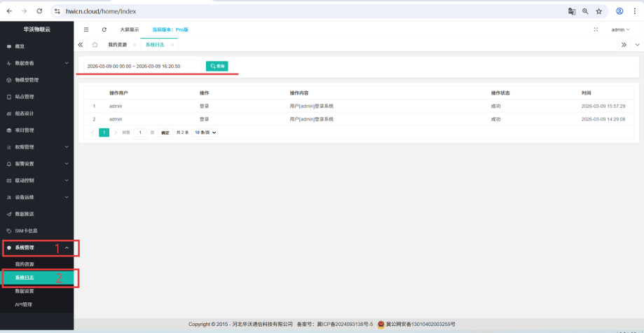Collapse the sidebar with the hamburger icon
644x333 pixels.
click(86, 29)
